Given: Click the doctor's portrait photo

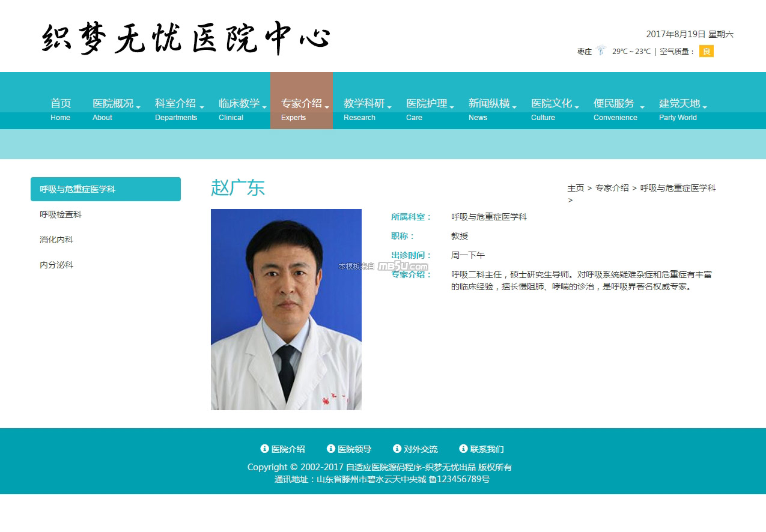Looking at the screenshot, I should tap(286, 309).
